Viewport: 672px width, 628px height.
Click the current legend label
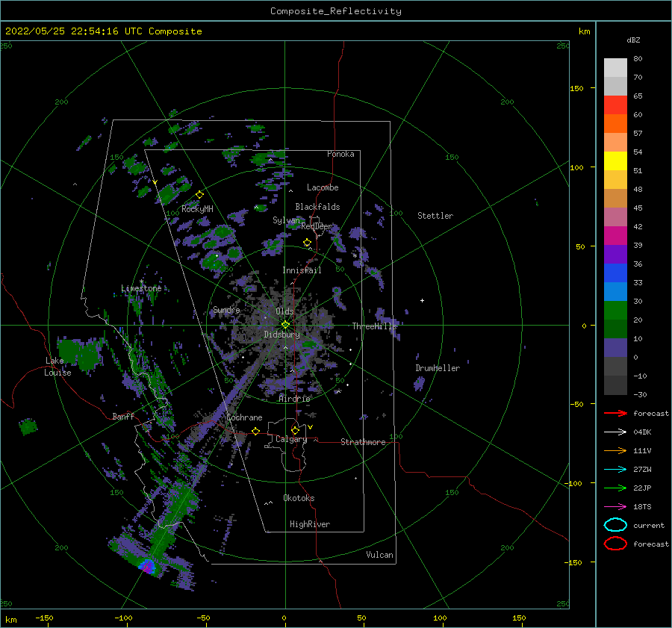click(649, 525)
